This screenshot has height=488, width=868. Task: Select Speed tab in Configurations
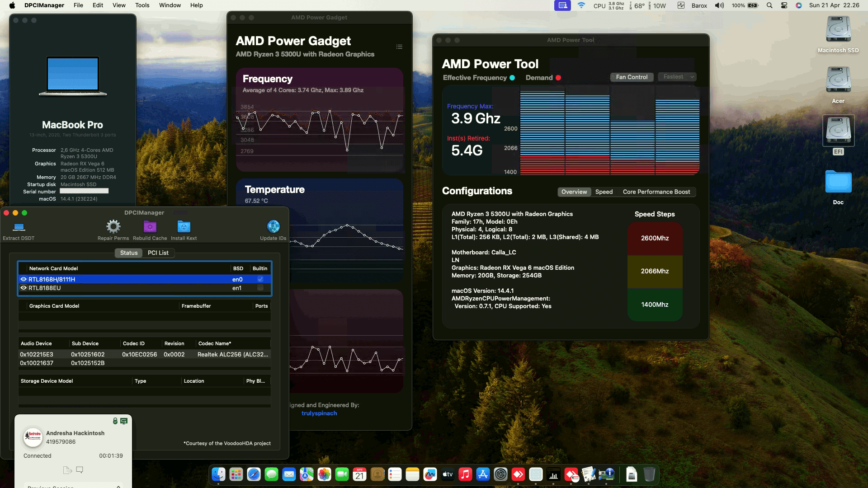point(604,192)
